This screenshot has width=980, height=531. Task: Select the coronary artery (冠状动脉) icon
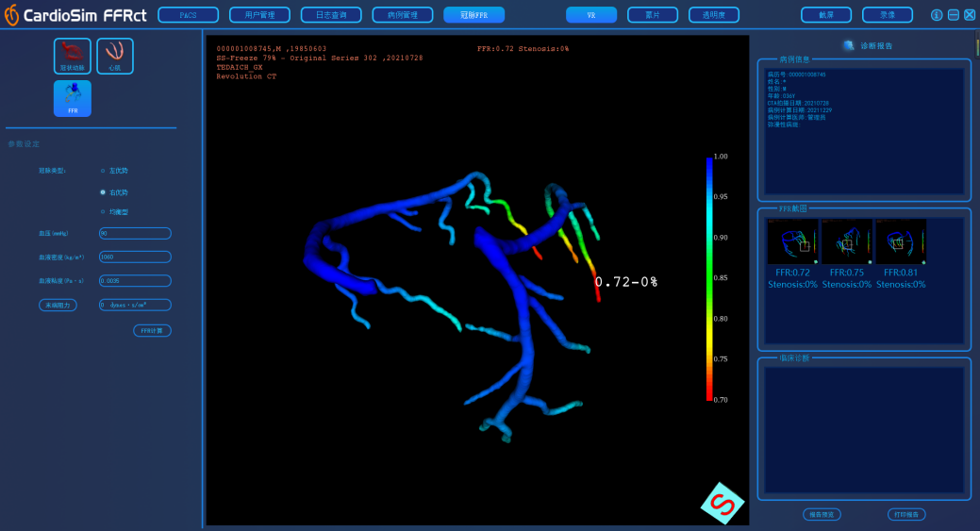coord(73,56)
